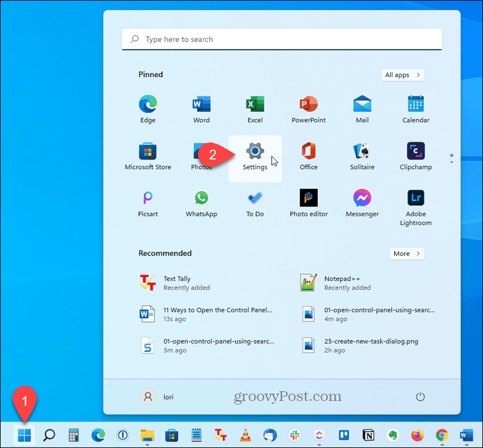Open Text Tally from the taskbar
The image size is (483, 448).
click(x=221, y=435)
